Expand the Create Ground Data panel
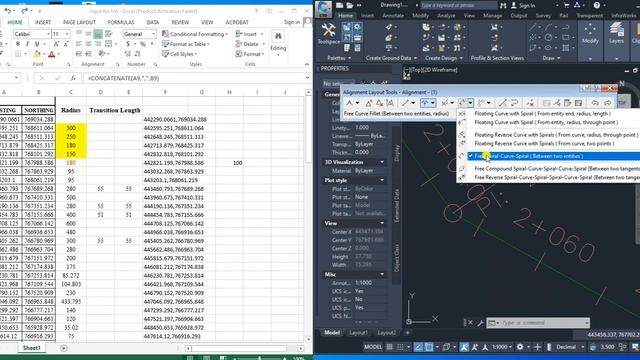This screenshot has width=640, height=360. [391, 58]
